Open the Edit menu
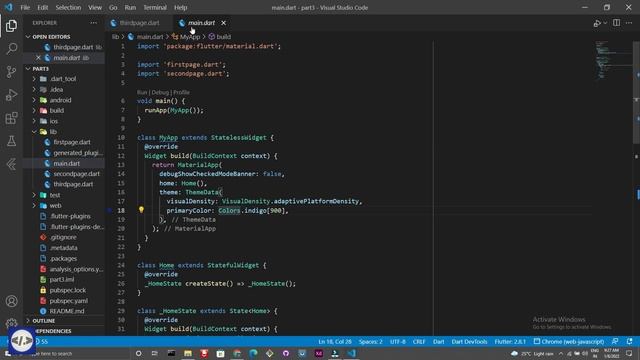 pos(42,7)
